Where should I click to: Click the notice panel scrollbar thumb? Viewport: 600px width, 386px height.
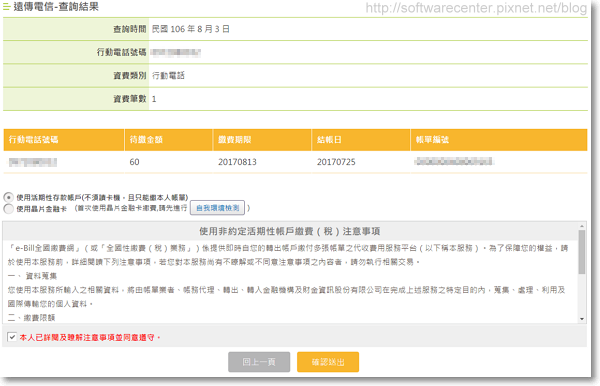582,252
